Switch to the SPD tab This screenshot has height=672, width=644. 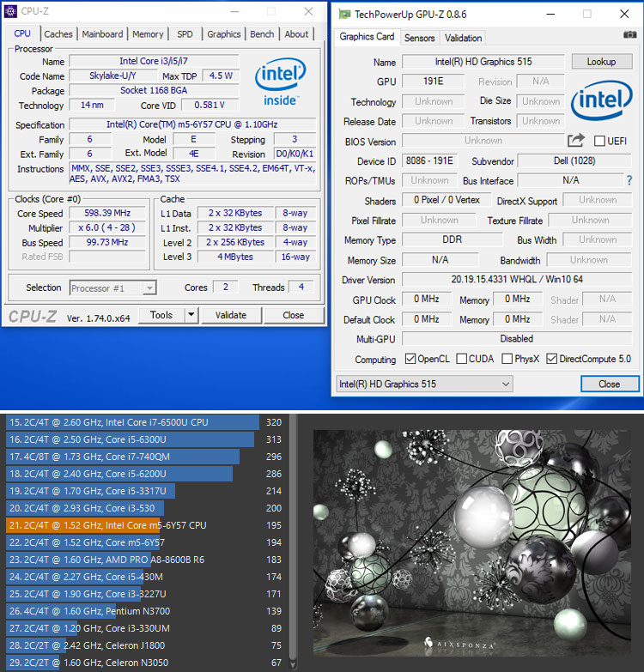click(x=185, y=33)
